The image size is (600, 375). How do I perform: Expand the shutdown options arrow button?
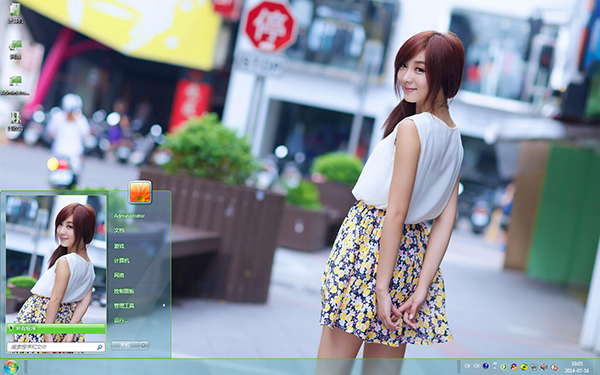click(144, 345)
